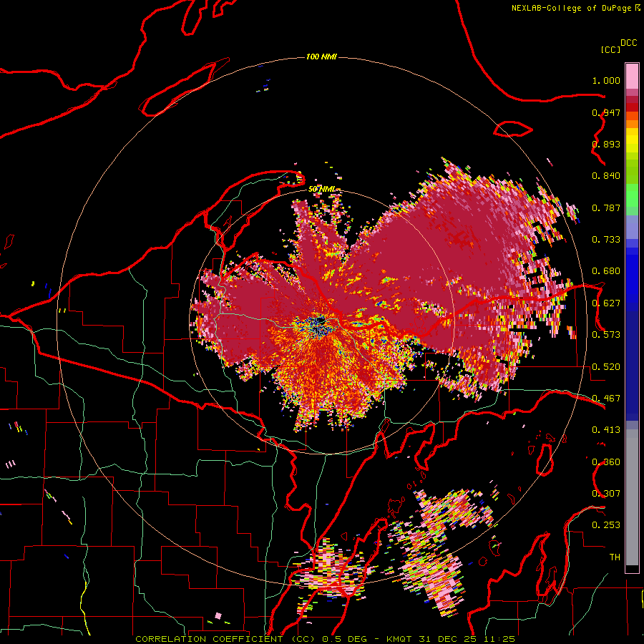Image resolution: width=644 pixels, height=644 pixels.
Task: Click the 0.520 color scale label
Action: pyautogui.click(x=606, y=367)
